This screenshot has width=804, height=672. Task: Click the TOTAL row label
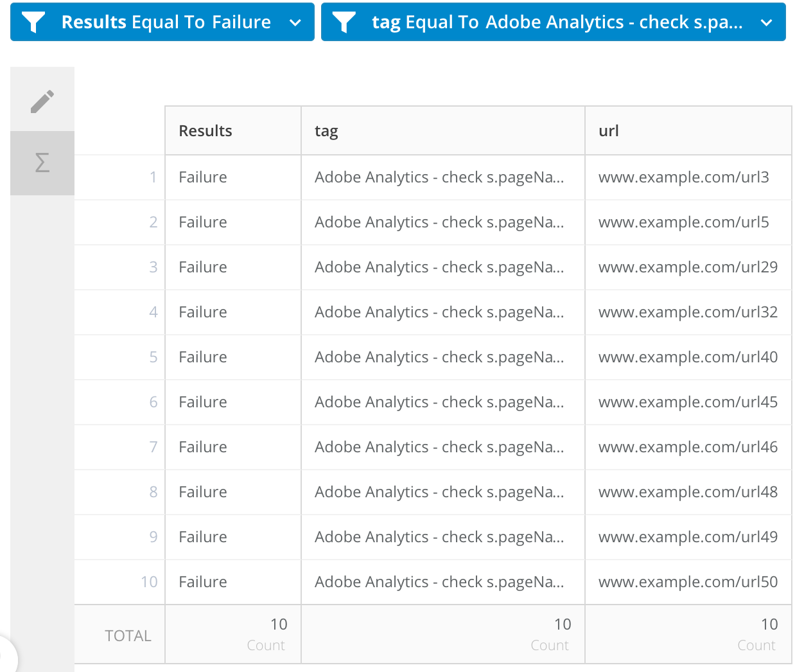click(128, 635)
